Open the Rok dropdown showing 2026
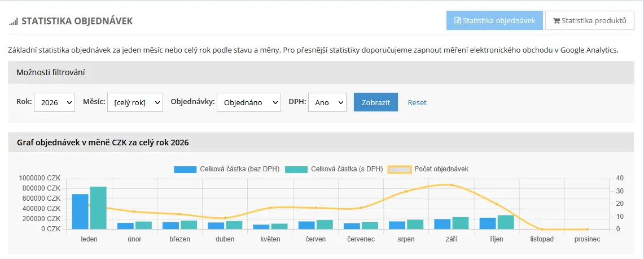 coord(54,102)
